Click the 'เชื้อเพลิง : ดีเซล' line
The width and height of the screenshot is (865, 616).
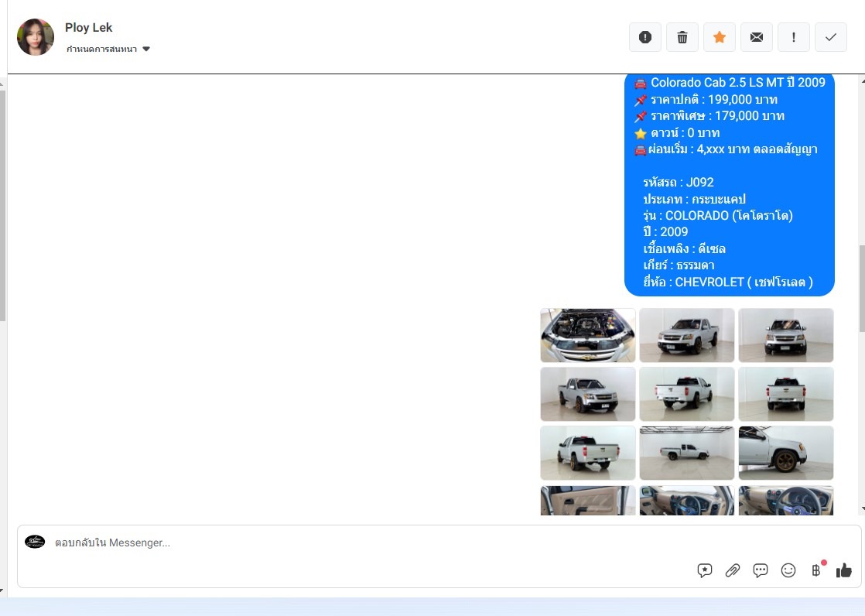pos(684,249)
